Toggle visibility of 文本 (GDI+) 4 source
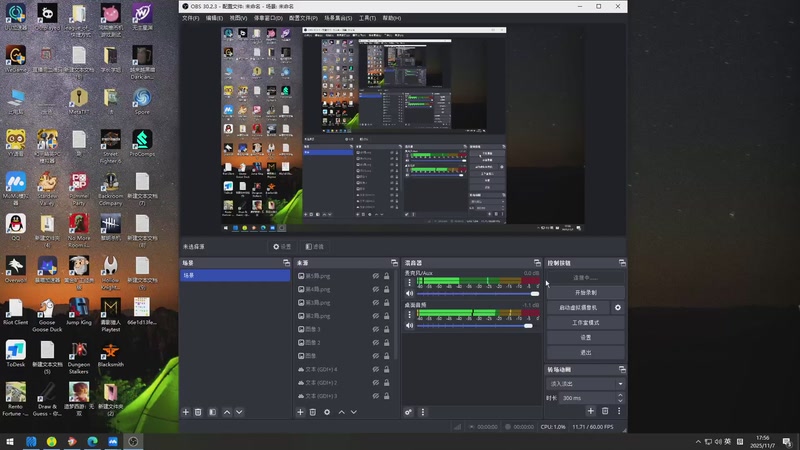This screenshot has height=450, width=800. [x=376, y=369]
